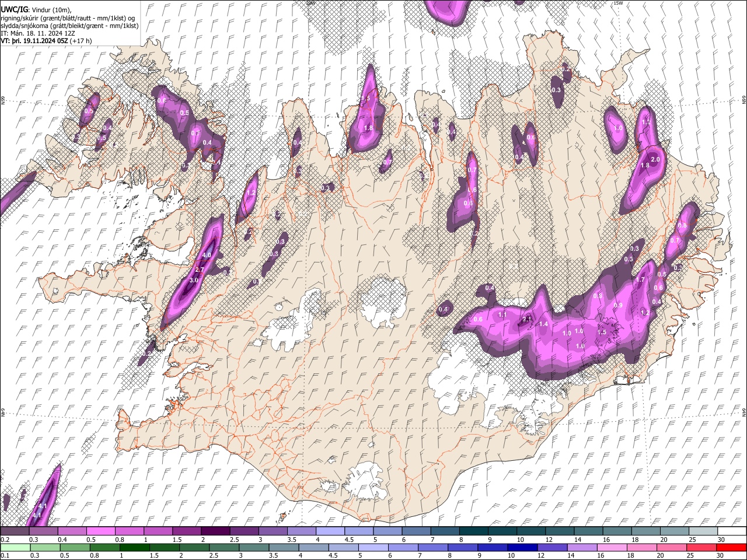The width and height of the screenshot is (747, 560).
Task: Click upper legend swatch between 0.3 and 0.4
Action: tap(43, 531)
